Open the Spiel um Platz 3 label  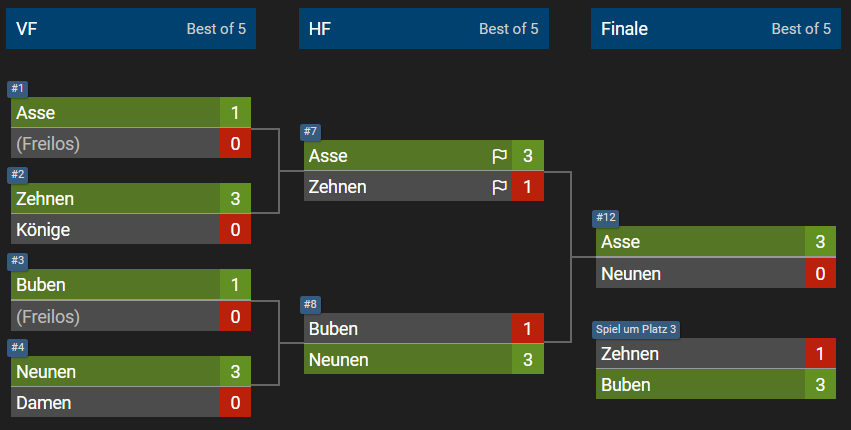tap(636, 330)
